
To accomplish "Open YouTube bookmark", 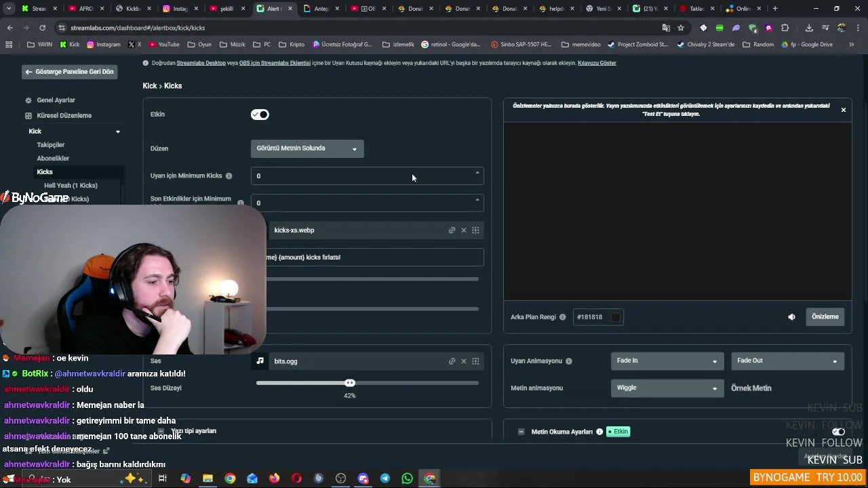I will pos(164,45).
